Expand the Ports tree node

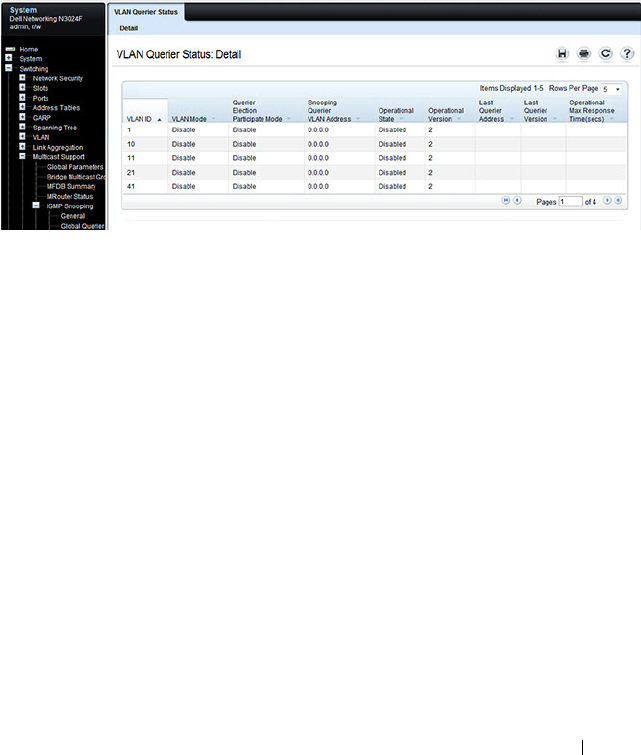22,97
